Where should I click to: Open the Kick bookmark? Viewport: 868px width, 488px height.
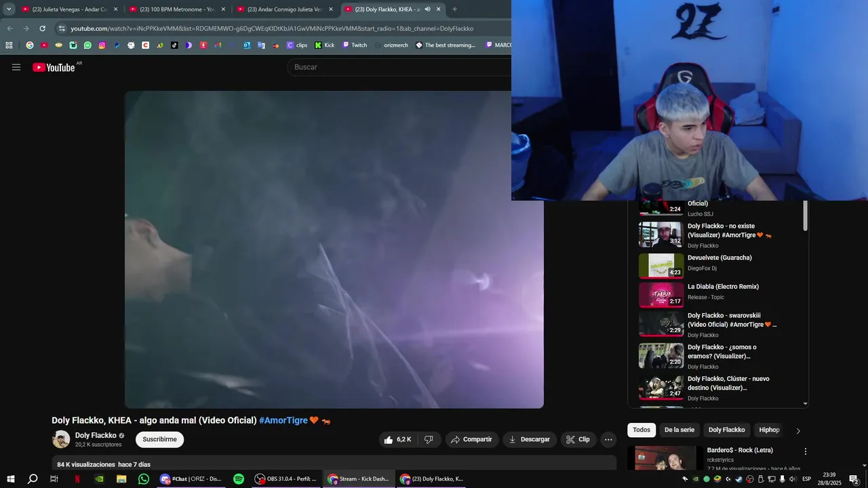point(324,45)
